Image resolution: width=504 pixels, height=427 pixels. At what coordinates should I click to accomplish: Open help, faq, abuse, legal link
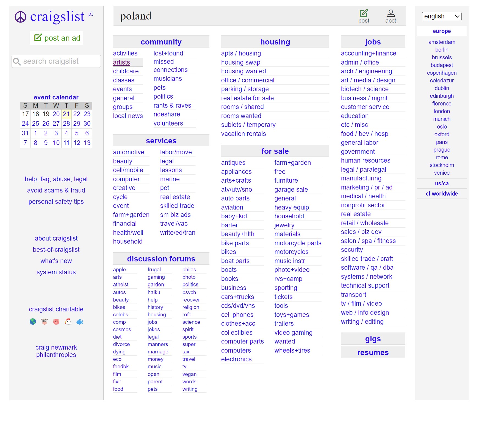click(x=56, y=179)
